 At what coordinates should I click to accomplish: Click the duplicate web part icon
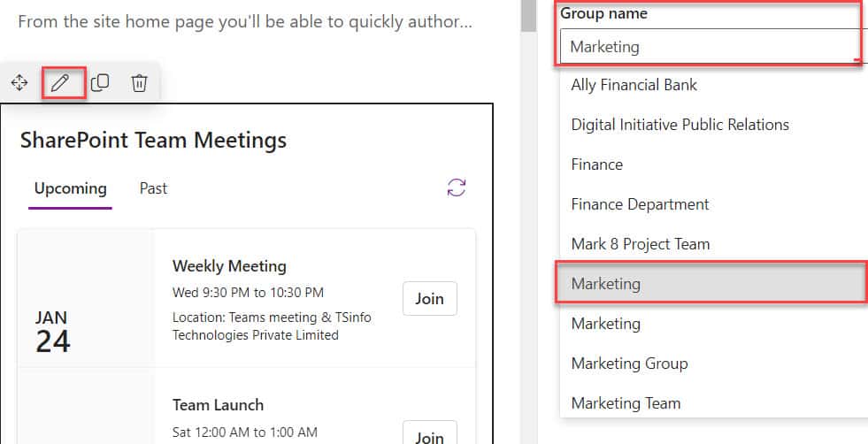tap(100, 82)
